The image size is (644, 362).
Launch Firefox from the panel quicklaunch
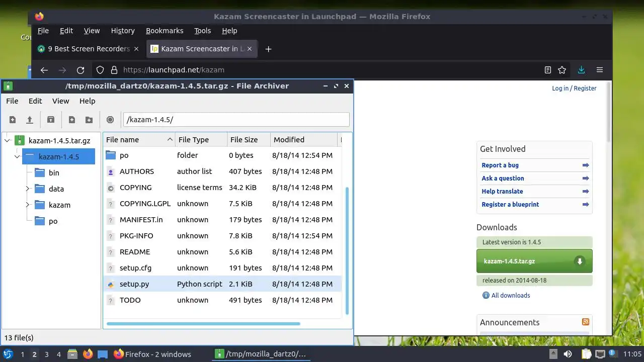click(x=88, y=354)
